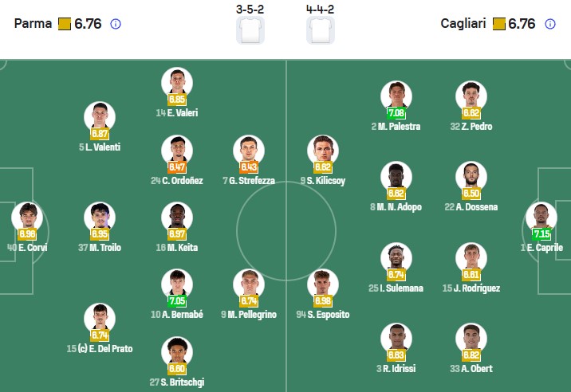
Task: Click C. Ordoñez's orange 6.47 rating badge
Action: pos(177,167)
